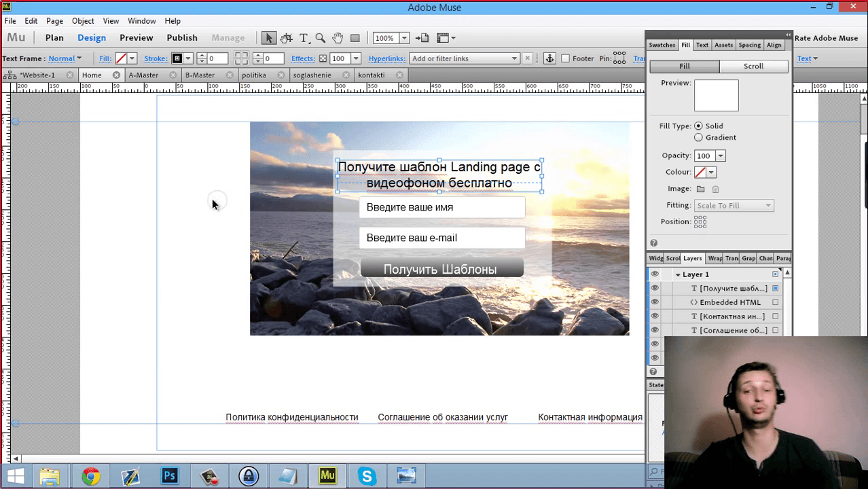The width and height of the screenshot is (868, 489).
Task: Open the File menu
Action: [x=10, y=21]
